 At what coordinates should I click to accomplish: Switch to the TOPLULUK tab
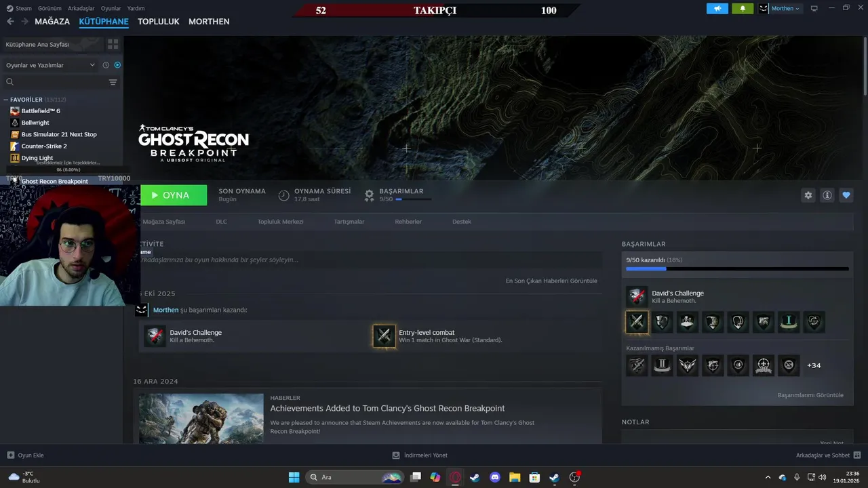(159, 22)
